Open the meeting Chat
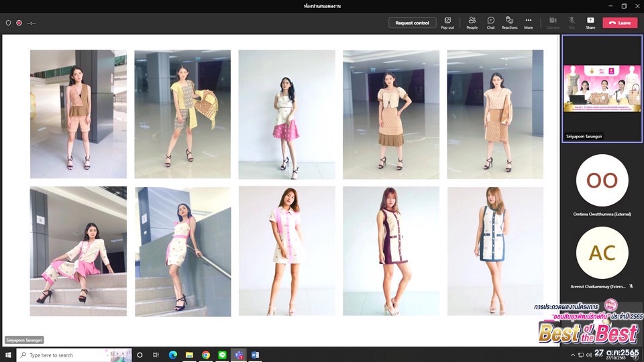Screen dimensions: 644x362 [x=490, y=22]
